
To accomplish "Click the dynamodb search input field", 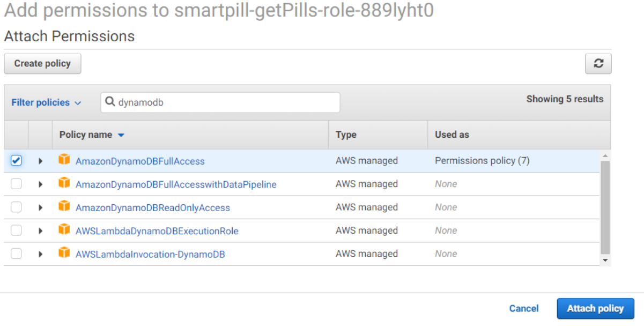I will (214, 102).
